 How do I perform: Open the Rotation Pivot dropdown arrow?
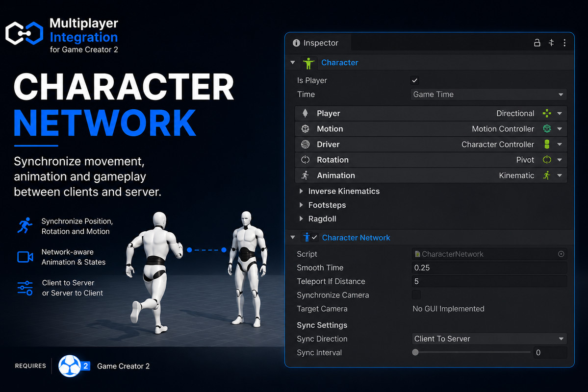[560, 160]
